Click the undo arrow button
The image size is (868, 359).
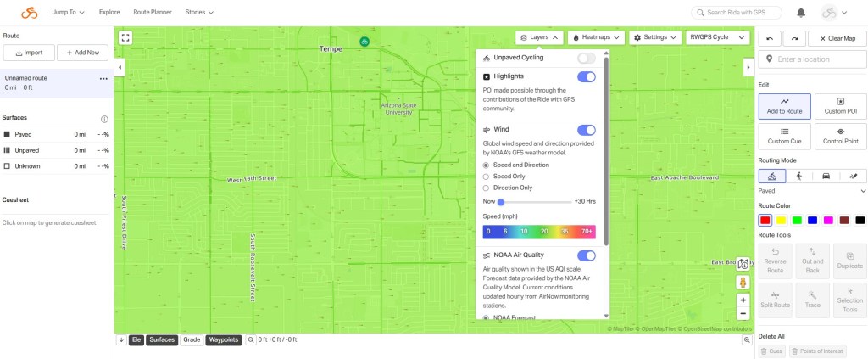coord(770,38)
